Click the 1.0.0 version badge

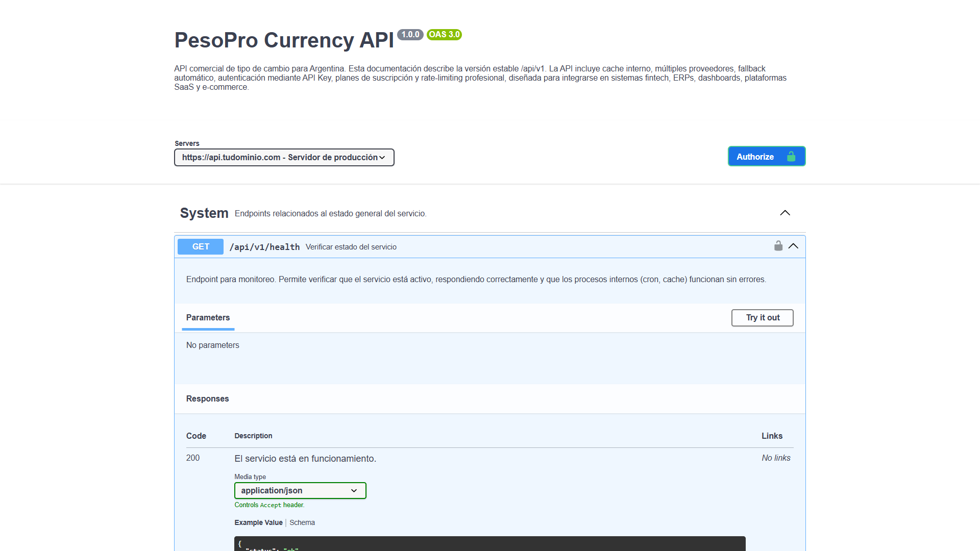[410, 35]
